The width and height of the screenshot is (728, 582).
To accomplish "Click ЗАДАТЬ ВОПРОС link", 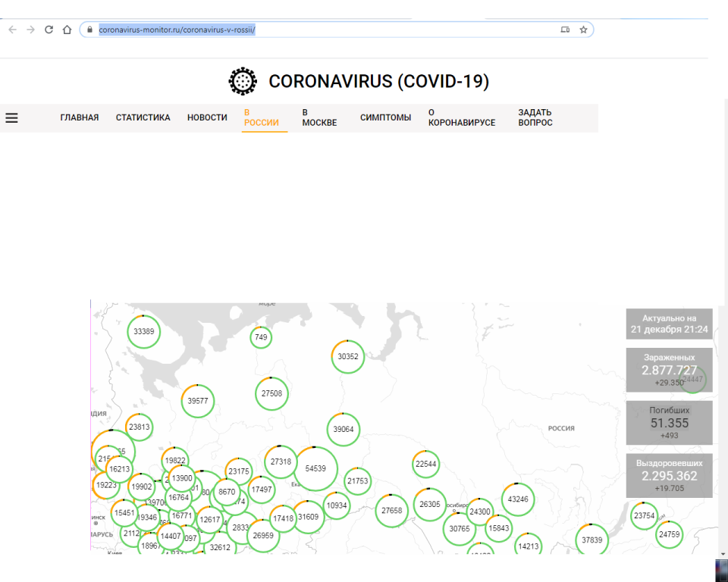I will 535,117.
